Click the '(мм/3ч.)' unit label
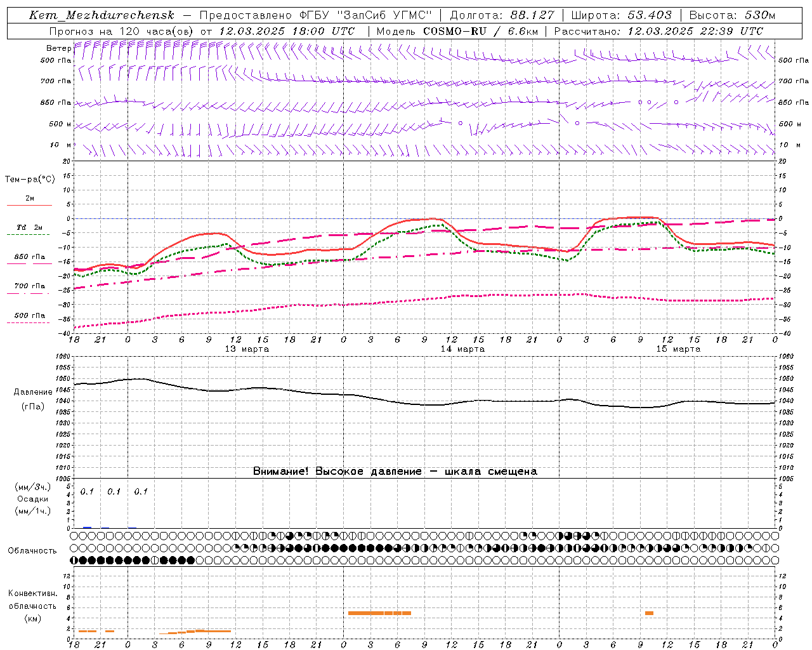812x650 pixels. [x=33, y=487]
